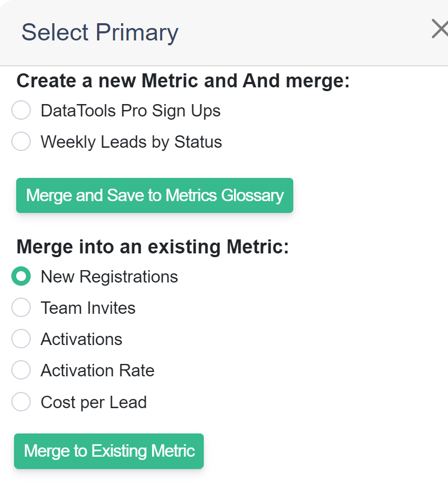Click the 'Select Primary' dialog title

pyautogui.click(x=100, y=32)
